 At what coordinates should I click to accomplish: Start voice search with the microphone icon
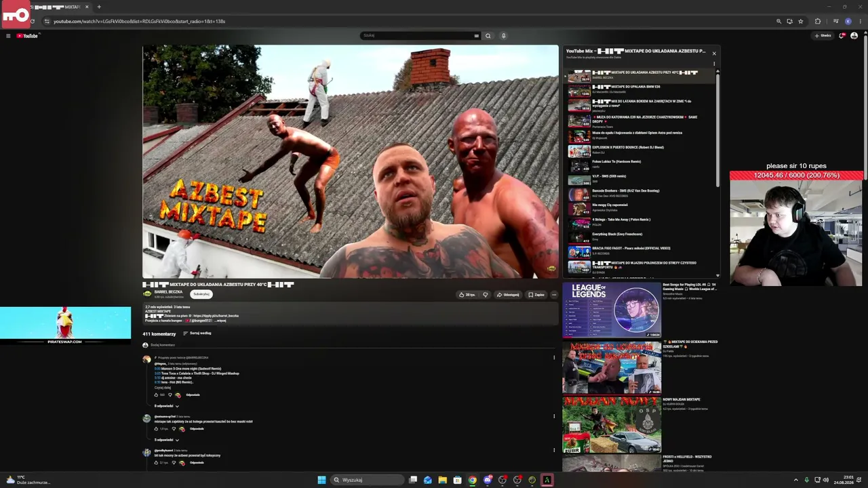click(x=503, y=36)
